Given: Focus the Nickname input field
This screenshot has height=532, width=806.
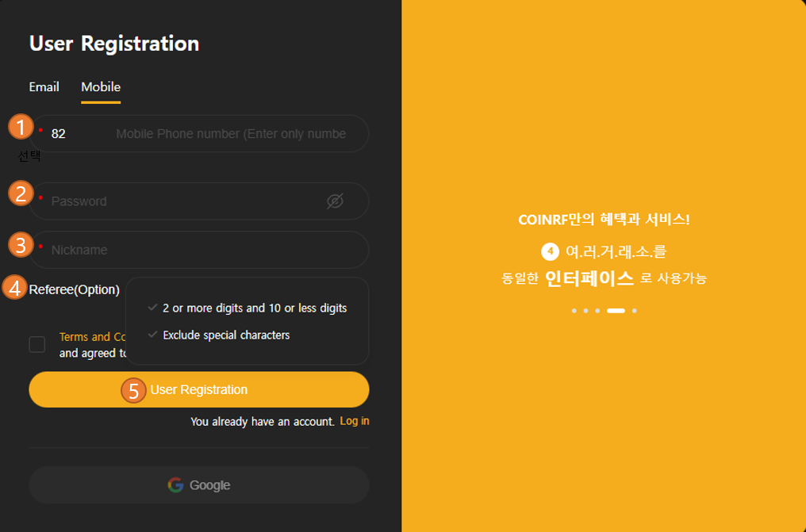Looking at the screenshot, I should tap(199, 250).
